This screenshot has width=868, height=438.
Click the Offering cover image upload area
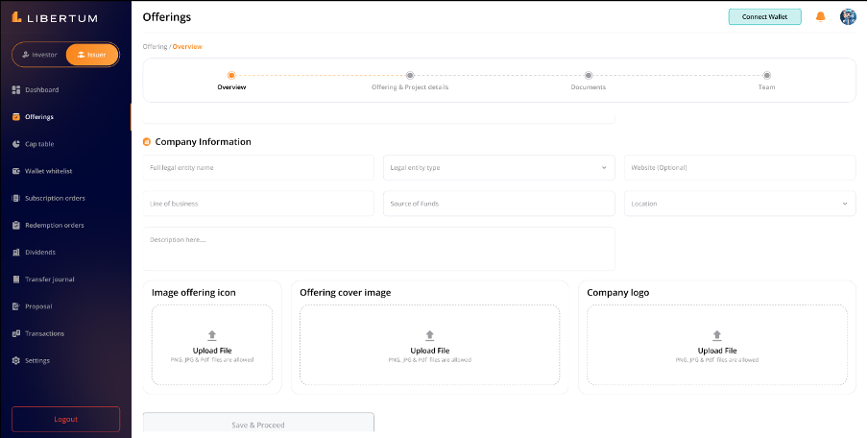tap(429, 345)
